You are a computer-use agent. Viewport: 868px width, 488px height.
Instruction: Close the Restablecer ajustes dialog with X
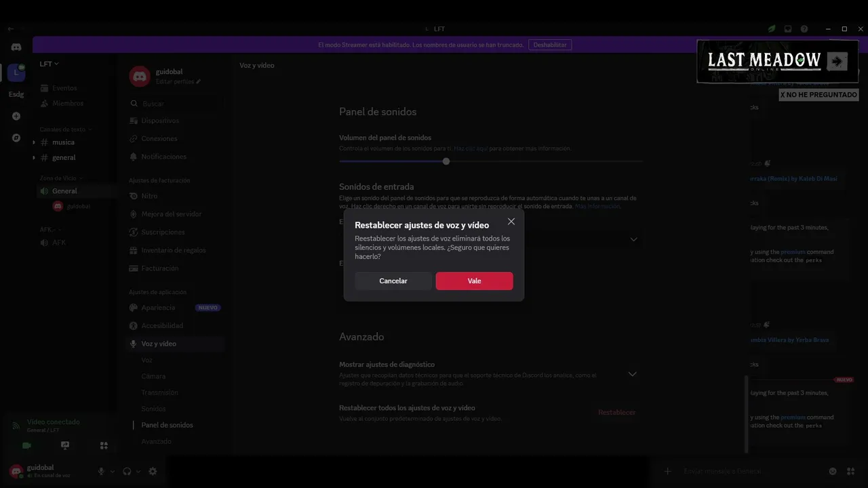pyautogui.click(x=511, y=222)
